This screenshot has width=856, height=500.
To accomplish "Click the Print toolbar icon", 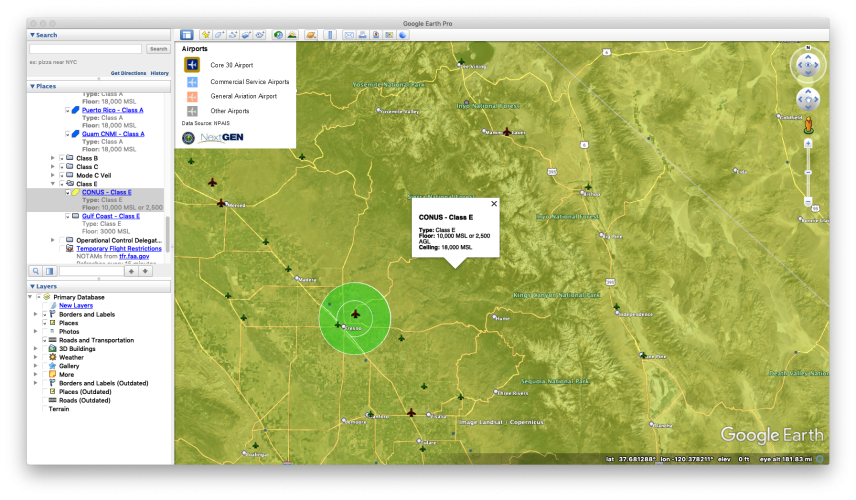I will pyautogui.click(x=362, y=35).
